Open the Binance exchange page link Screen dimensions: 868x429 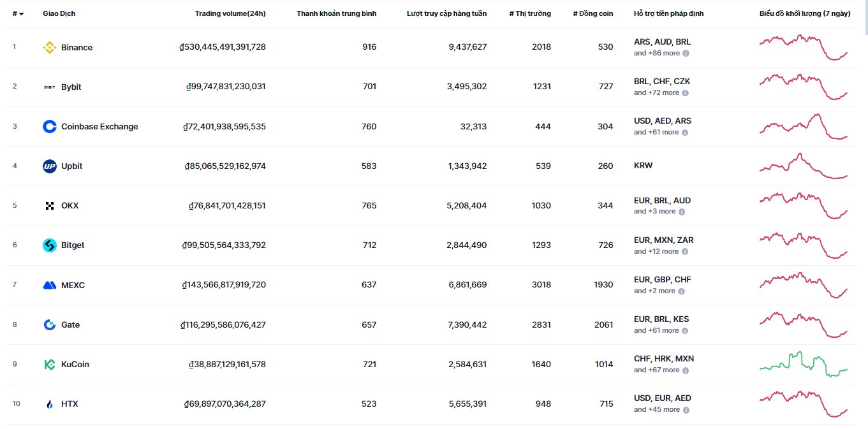(78, 47)
